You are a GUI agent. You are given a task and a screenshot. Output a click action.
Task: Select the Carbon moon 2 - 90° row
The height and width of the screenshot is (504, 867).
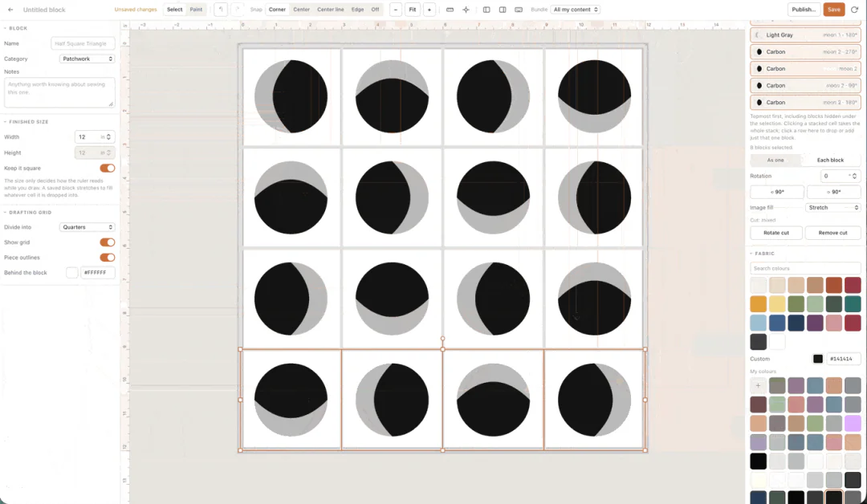point(805,86)
